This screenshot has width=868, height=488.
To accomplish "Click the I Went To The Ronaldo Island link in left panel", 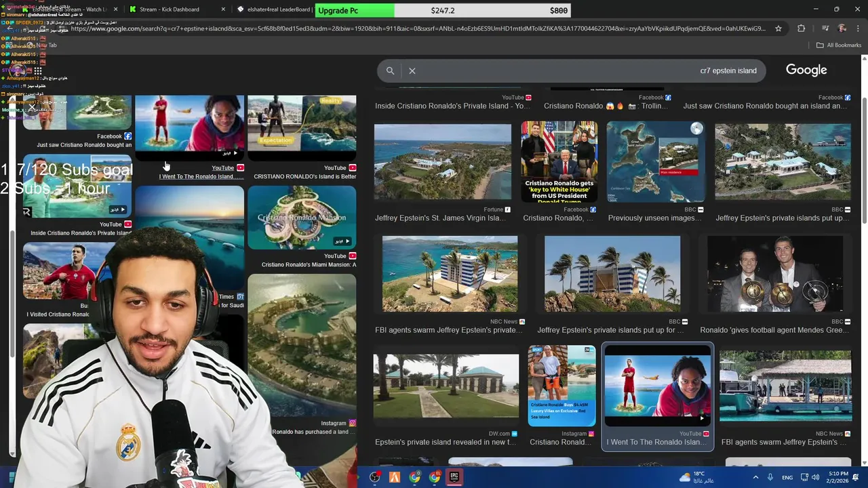I will (x=201, y=177).
